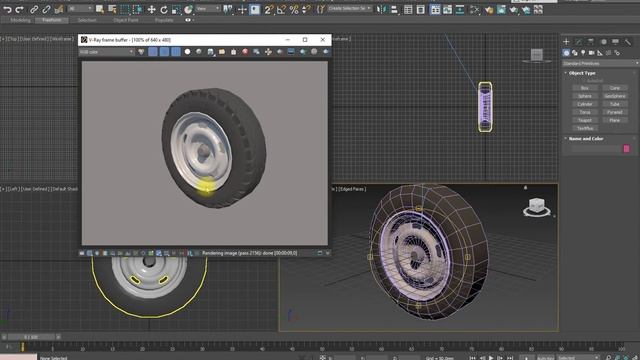The height and width of the screenshot is (360, 640).
Task: Open the V-Ray frame buffer channel dropdown
Action: tap(107, 52)
